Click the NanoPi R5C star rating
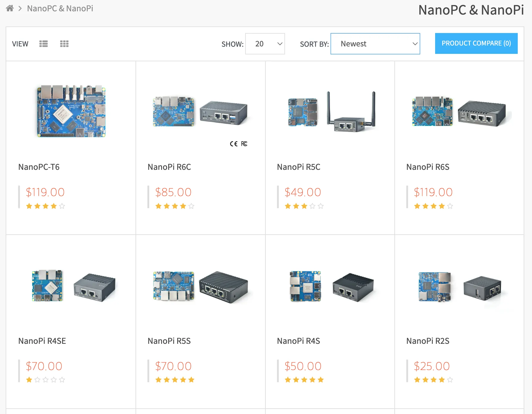The height and width of the screenshot is (414, 532). (x=304, y=206)
